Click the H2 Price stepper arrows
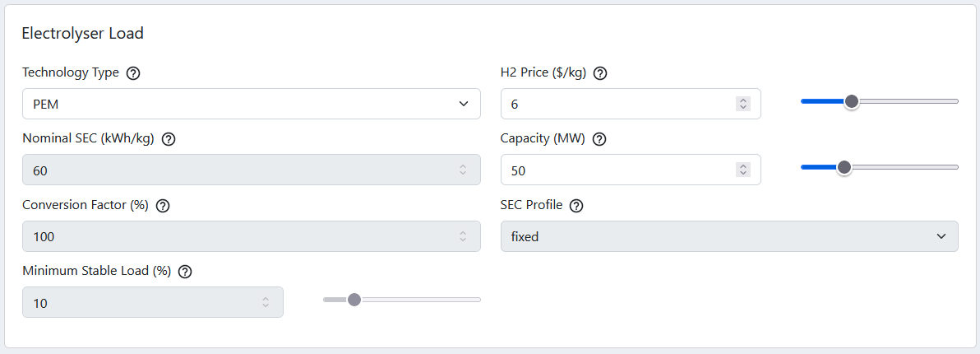Image resolution: width=980 pixels, height=354 pixels. (742, 104)
